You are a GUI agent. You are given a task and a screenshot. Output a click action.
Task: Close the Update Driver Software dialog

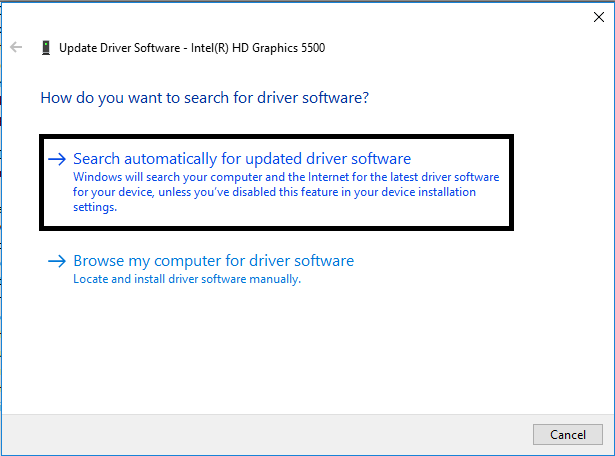tap(598, 15)
